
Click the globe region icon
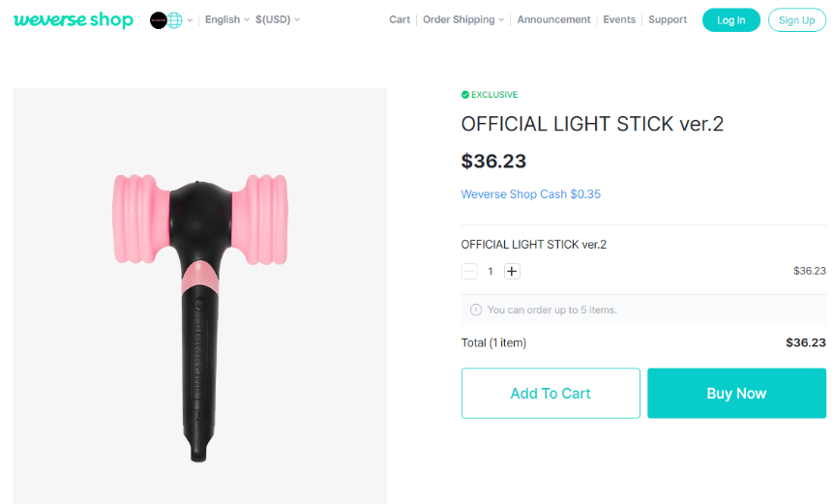[x=175, y=20]
